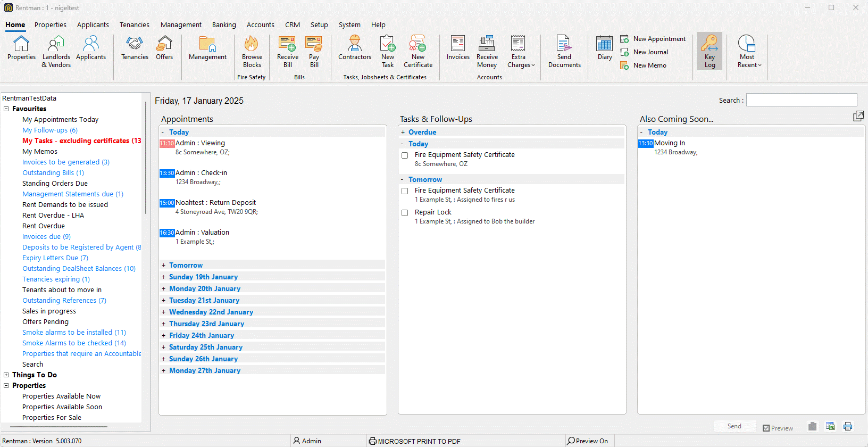This screenshot has height=447, width=868.
Task: Collapse the Favourites tree node
Action: [6, 109]
